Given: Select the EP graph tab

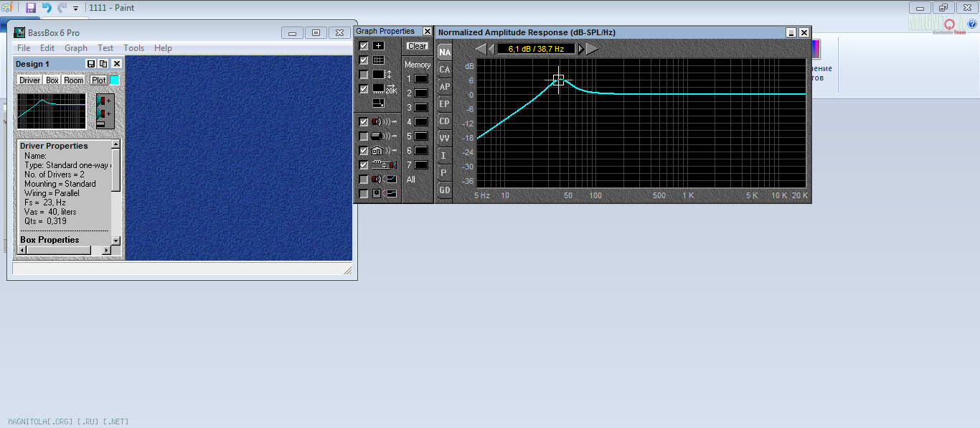Looking at the screenshot, I should [445, 104].
